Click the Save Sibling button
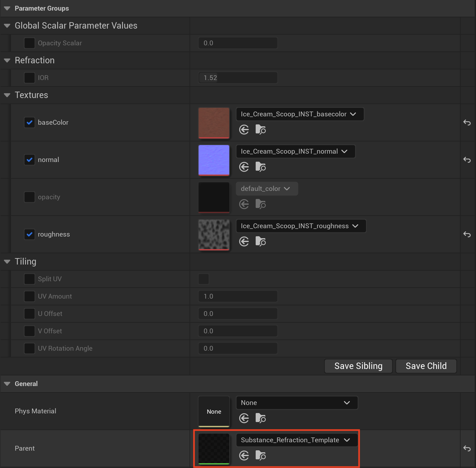 (x=358, y=366)
